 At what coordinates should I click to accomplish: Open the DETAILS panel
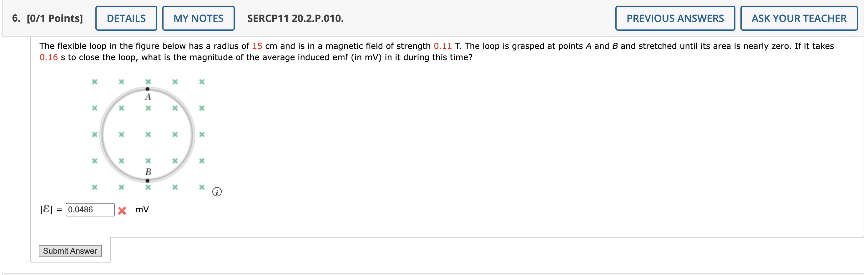click(x=126, y=18)
